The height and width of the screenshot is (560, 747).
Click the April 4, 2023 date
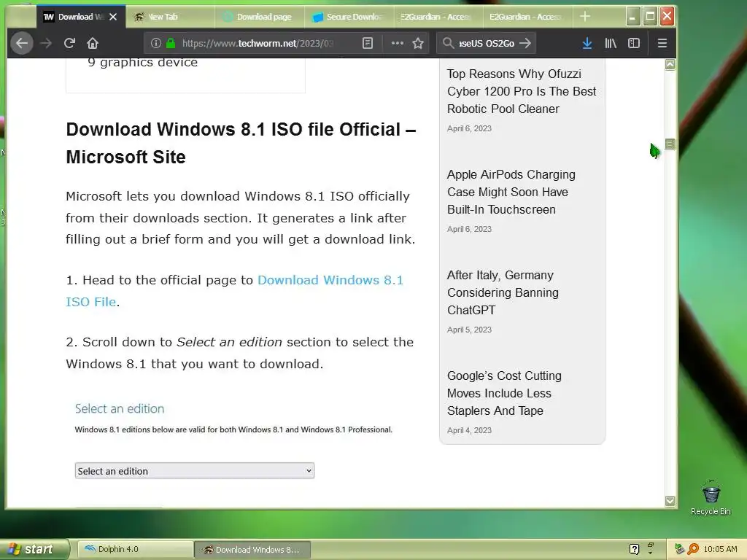pyautogui.click(x=469, y=430)
